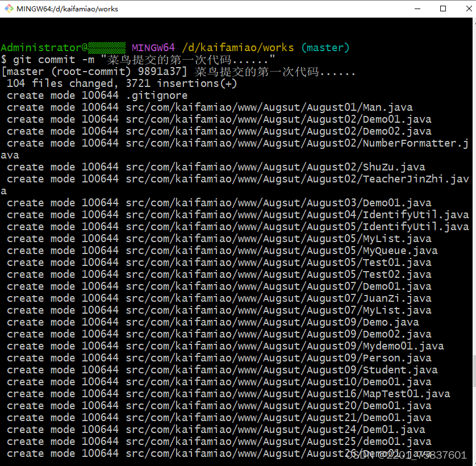Click the August09/Mydemo01.java line

tap(226, 346)
